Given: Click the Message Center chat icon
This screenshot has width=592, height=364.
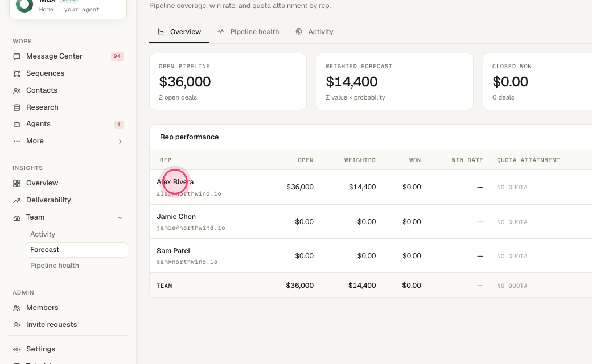Looking at the screenshot, I should 17,56.
